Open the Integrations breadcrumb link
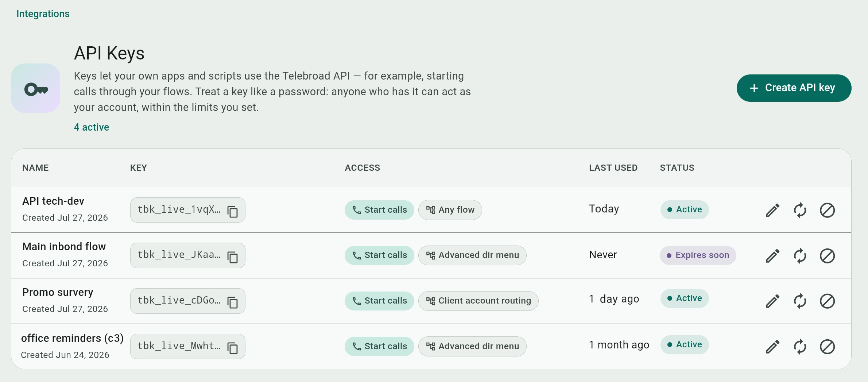This screenshot has height=382, width=868. [x=43, y=14]
